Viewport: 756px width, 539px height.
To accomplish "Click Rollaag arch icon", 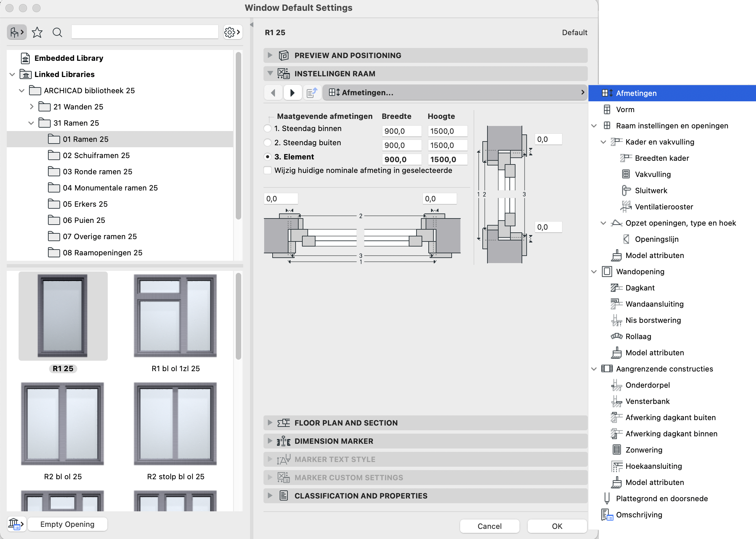I will (616, 336).
